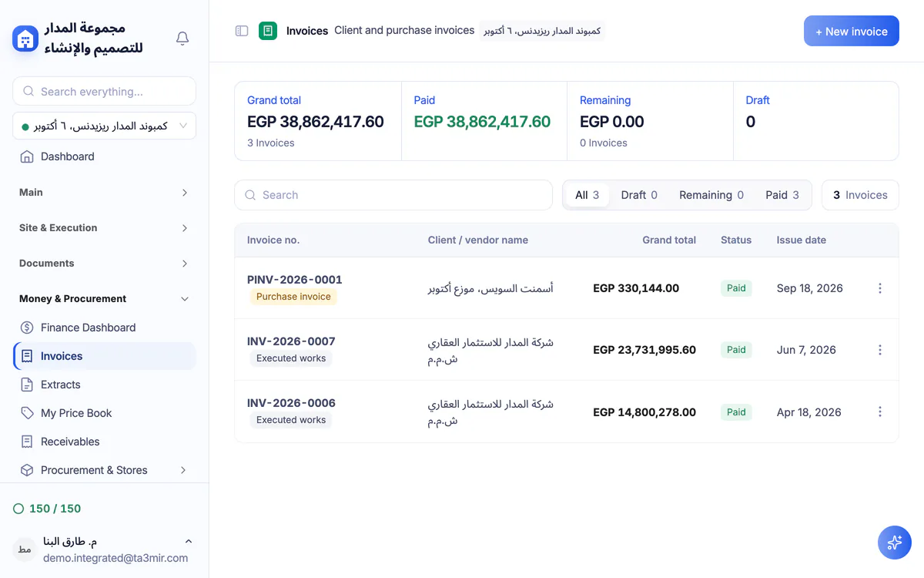The width and height of the screenshot is (924, 578).
Task: Open invoice INV-2026-0007
Action: tap(291, 341)
